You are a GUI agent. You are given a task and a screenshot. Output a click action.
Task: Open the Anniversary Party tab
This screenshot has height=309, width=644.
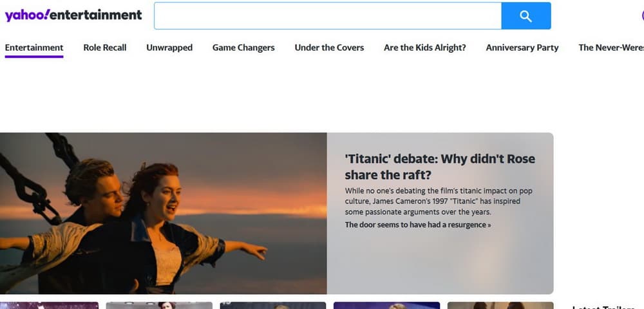coord(522,48)
